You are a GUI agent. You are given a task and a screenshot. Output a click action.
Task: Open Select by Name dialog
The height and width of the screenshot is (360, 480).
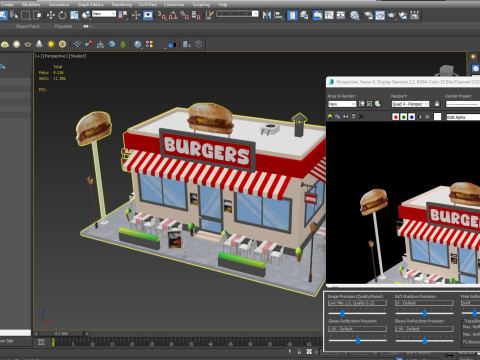click(13, 15)
